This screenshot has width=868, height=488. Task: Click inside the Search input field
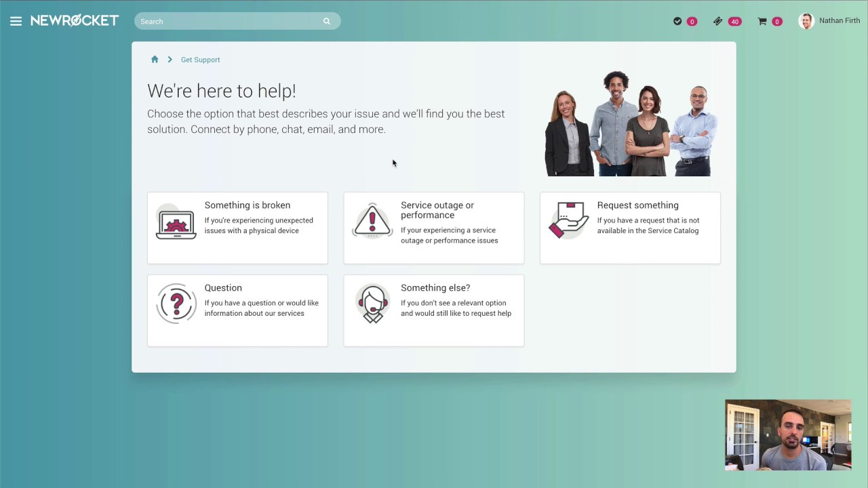click(231, 21)
